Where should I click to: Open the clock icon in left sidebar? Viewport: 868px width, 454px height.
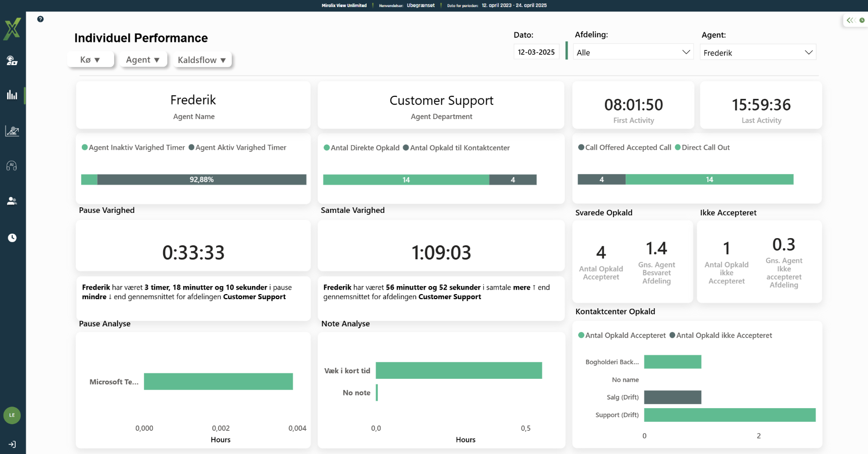12,238
